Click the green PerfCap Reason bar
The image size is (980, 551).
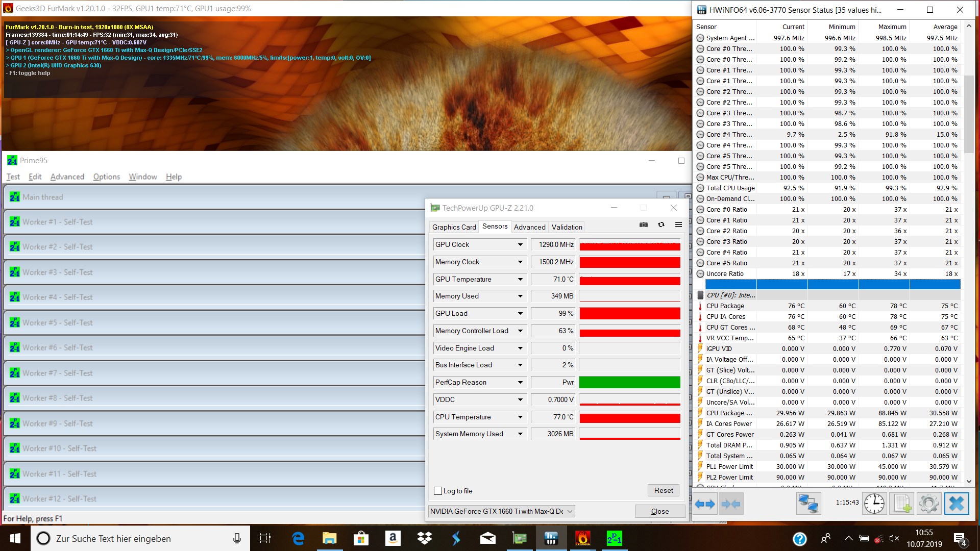629,383
